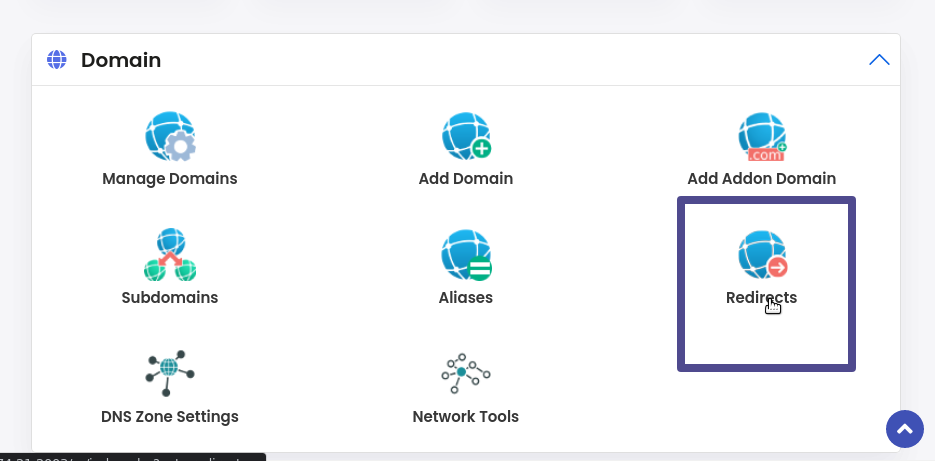Select the Subdomains text label
This screenshot has width=935, height=461.
click(x=170, y=297)
